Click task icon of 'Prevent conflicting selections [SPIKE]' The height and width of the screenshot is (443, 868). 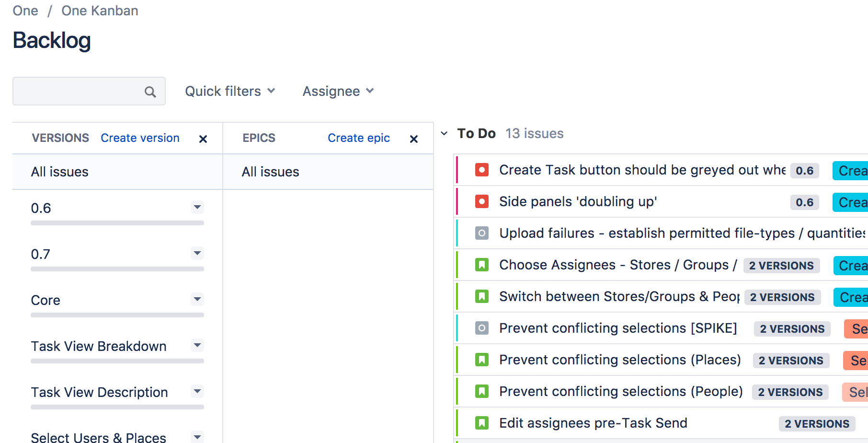[x=482, y=328]
